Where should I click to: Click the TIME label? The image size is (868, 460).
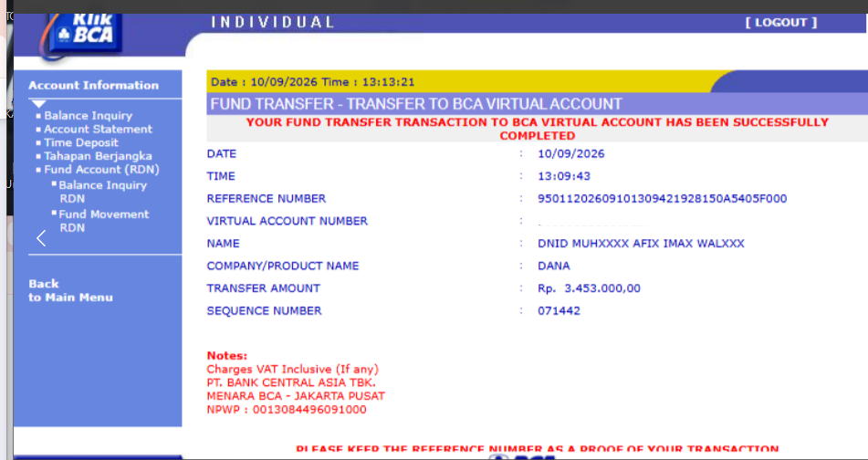(x=221, y=176)
